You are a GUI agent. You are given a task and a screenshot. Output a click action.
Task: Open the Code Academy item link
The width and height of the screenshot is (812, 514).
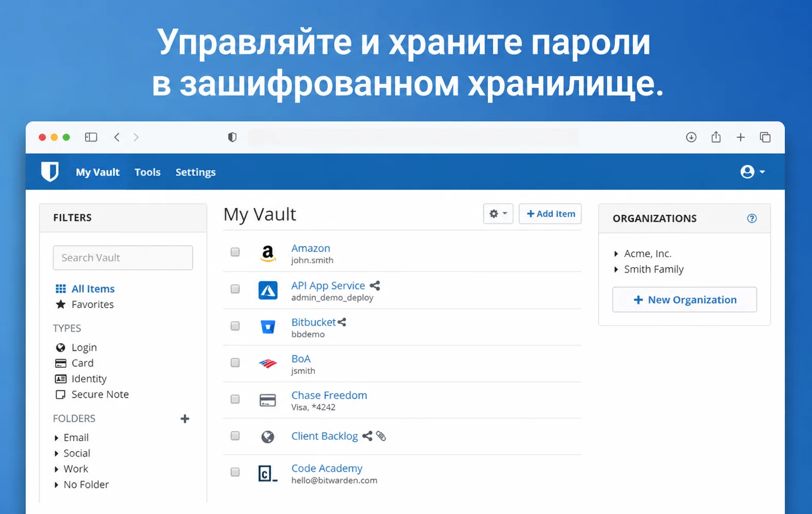(327, 468)
